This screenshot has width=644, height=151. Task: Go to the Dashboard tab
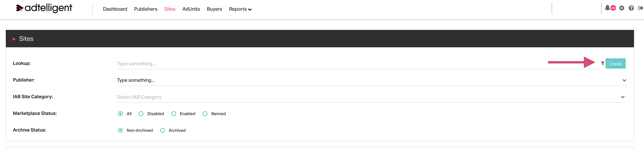[x=115, y=9]
